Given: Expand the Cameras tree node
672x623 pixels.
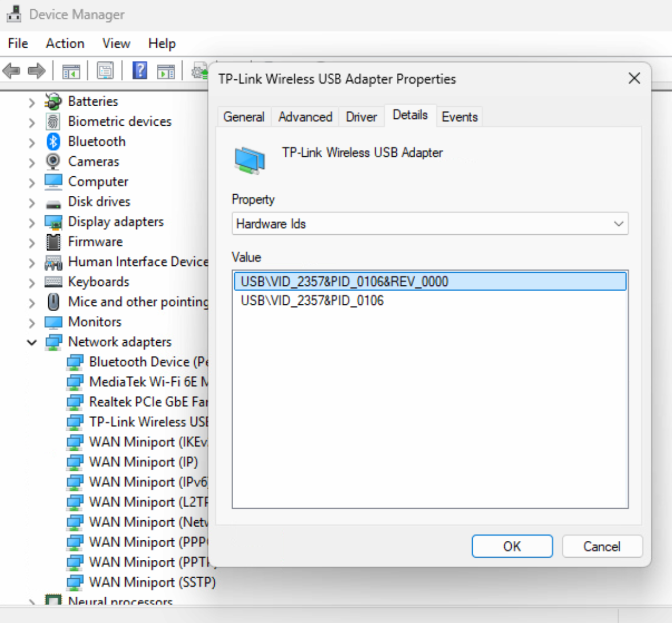Looking at the screenshot, I should point(32,163).
